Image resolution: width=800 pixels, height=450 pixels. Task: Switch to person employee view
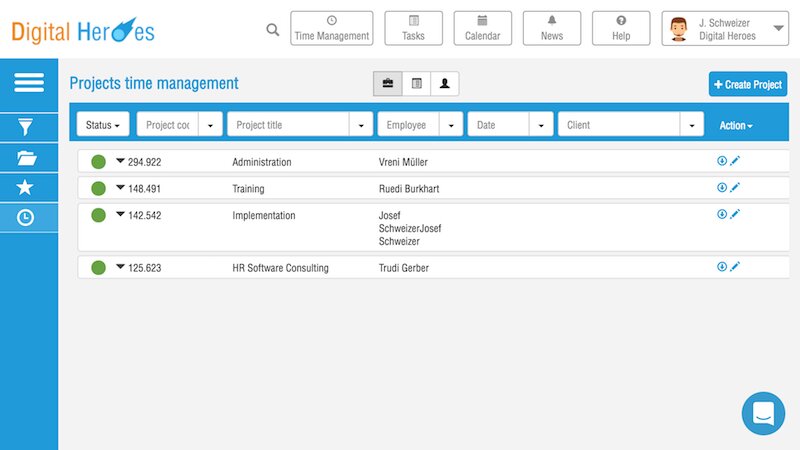pos(445,84)
